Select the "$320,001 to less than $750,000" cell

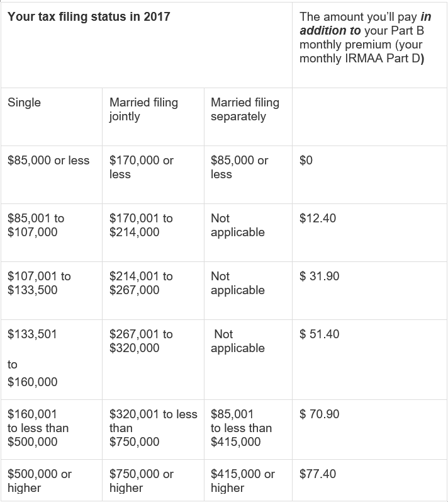point(153,428)
